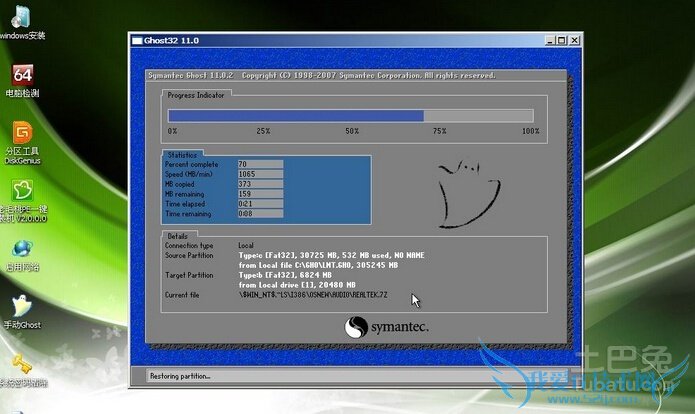
Task: Click the source line 'Type:c [Fat32], 30725 MB'
Action: point(331,255)
